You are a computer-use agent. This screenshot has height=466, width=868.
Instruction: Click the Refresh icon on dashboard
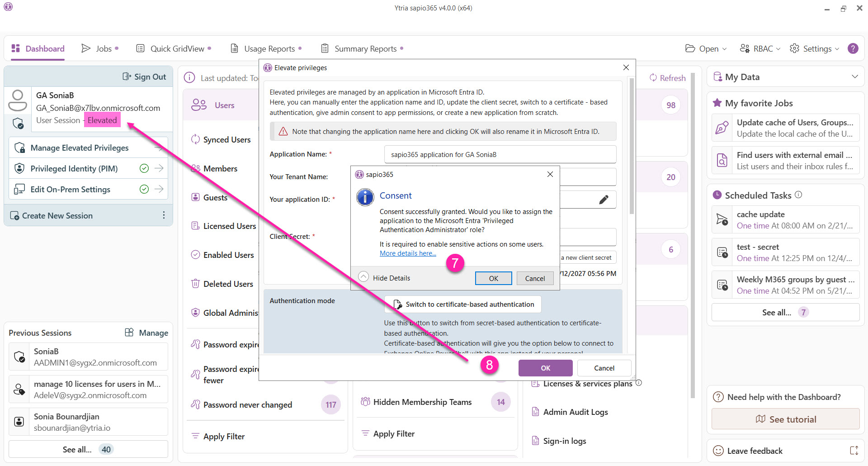(x=653, y=78)
